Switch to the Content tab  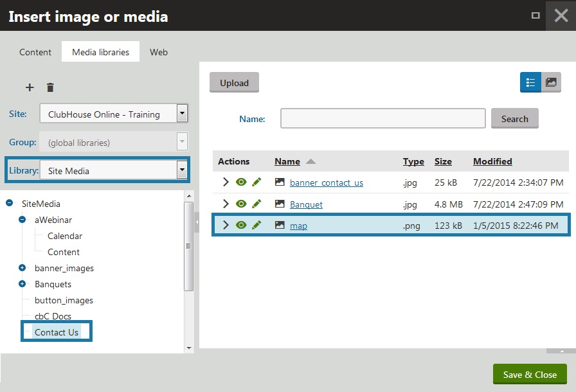point(35,52)
